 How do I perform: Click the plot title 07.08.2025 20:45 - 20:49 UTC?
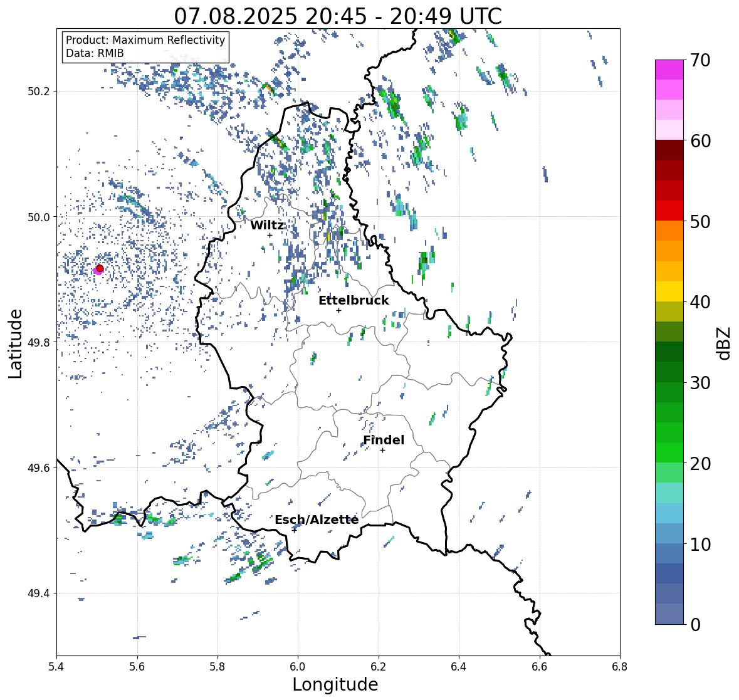pos(338,16)
